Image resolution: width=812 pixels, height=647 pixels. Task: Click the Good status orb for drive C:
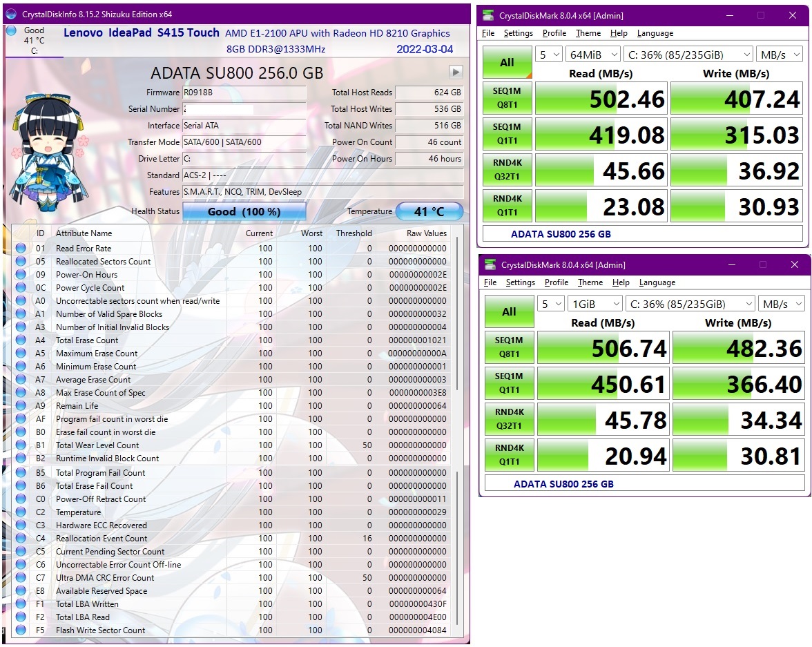(x=11, y=30)
